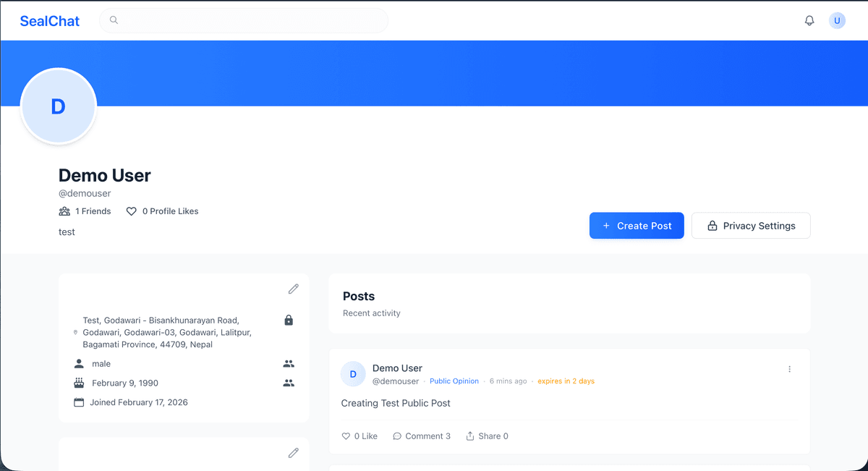Change visibility icon beside February 9, 1990

click(289, 383)
